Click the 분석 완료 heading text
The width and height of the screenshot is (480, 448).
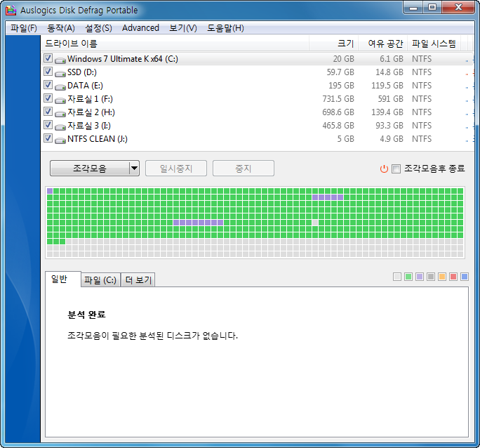[86, 315]
